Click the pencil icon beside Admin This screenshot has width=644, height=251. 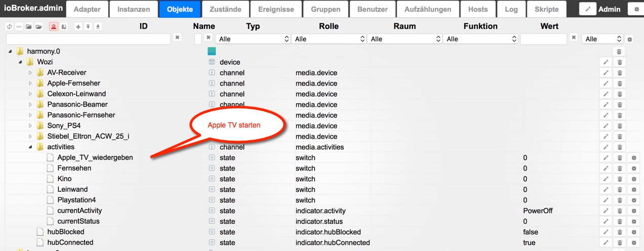pyautogui.click(x=588, y=9)
